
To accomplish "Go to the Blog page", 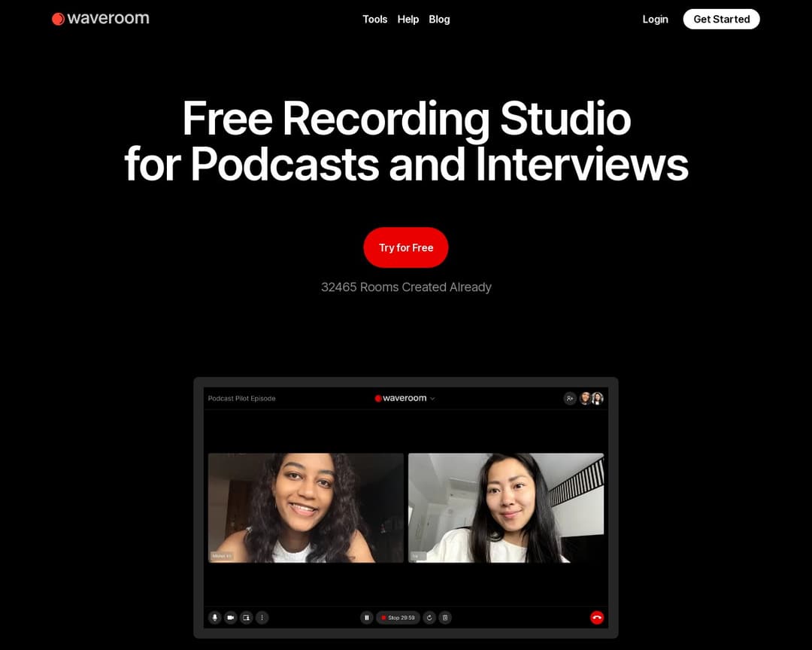I will click(x=439, y=19).
